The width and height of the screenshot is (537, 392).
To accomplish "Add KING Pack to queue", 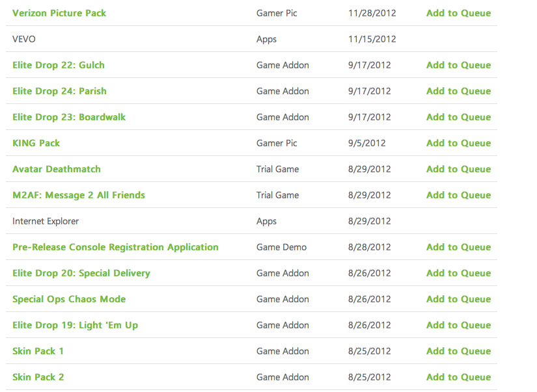I will point(458,143).
